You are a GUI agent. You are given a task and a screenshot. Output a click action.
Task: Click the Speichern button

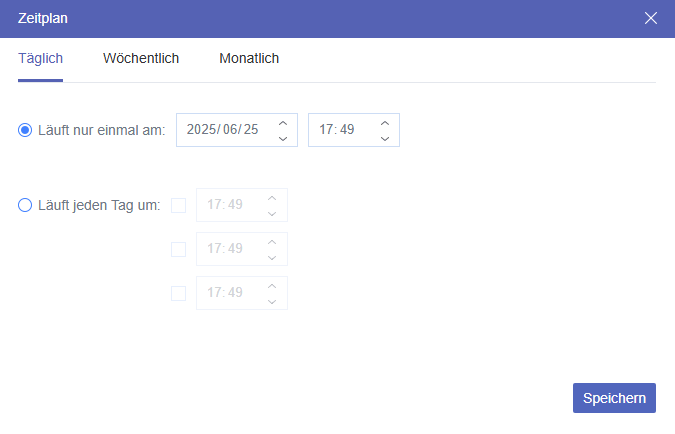(614, 397)
